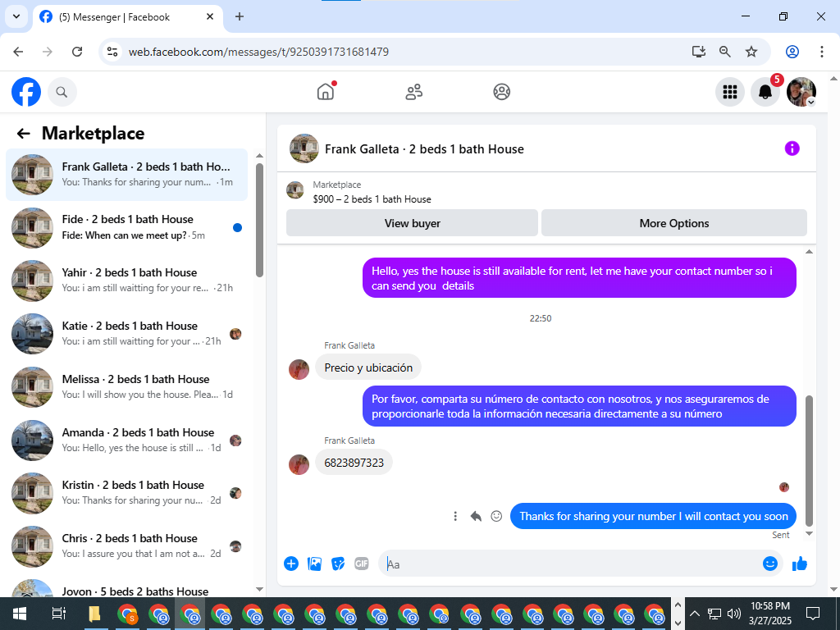This screenshot has width=840, height=630.
Task: Open Windows action center notifications
Action: pos(813,614)
